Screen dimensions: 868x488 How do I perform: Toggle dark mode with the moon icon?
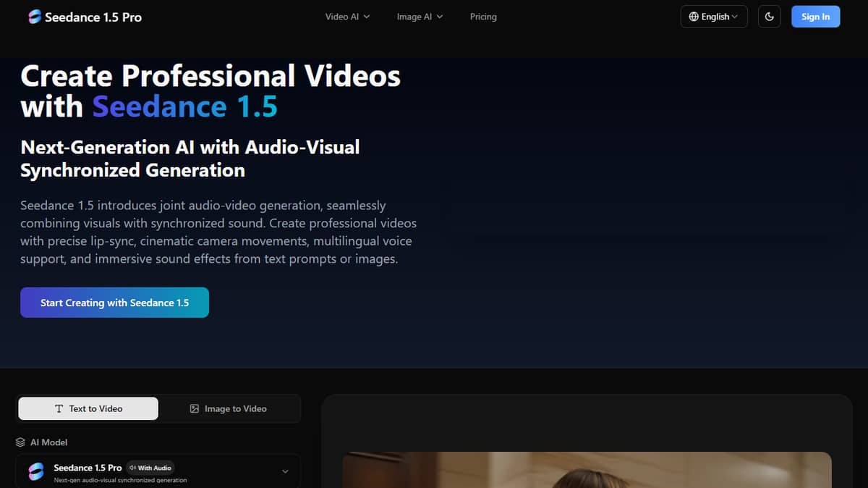[769, 17]
